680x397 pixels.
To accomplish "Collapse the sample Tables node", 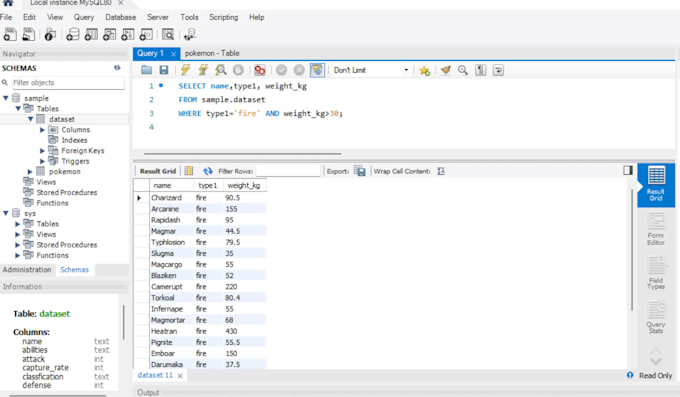I will coord(18,108).
